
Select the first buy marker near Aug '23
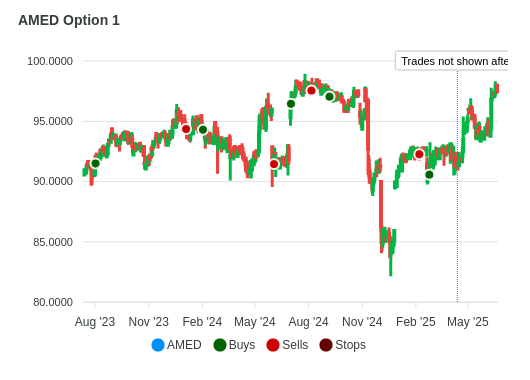coord(95,163)
